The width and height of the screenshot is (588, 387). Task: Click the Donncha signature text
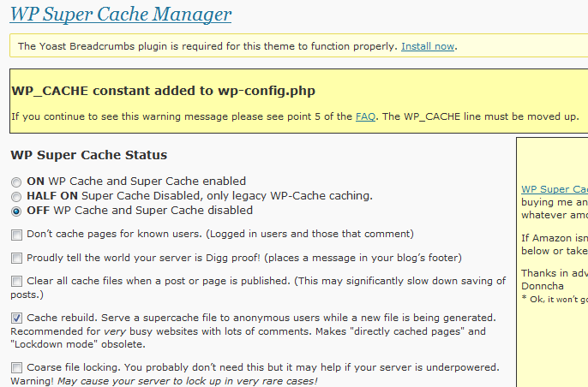543,286
